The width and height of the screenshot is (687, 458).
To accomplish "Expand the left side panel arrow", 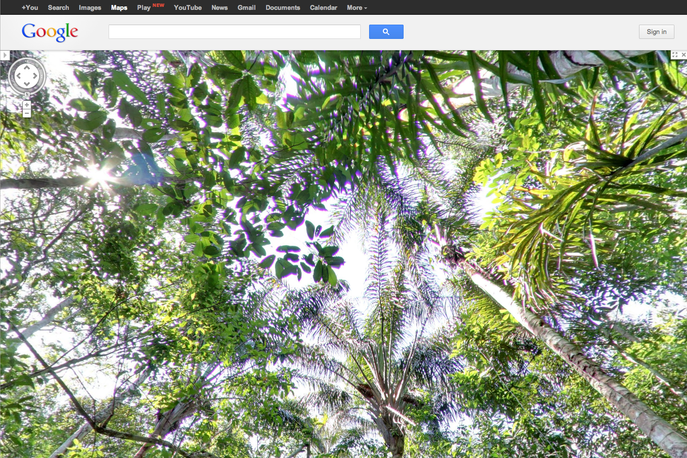I will tap(4, 55).
